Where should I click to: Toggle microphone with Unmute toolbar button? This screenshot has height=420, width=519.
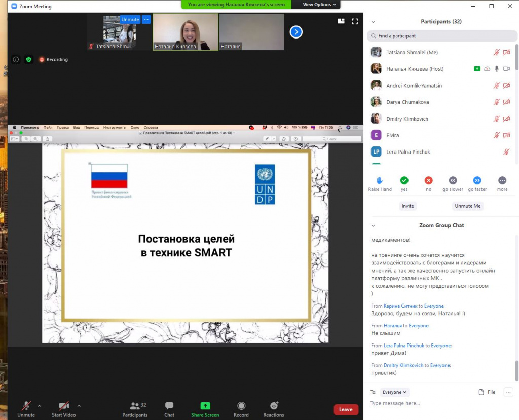pos(26,406)
